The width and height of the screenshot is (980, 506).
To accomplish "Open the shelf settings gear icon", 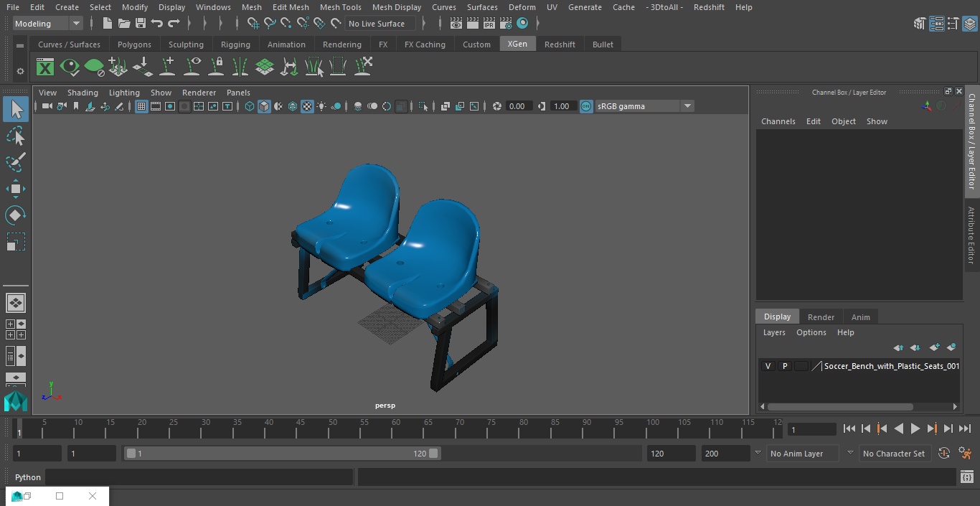I will pos(20,71).
